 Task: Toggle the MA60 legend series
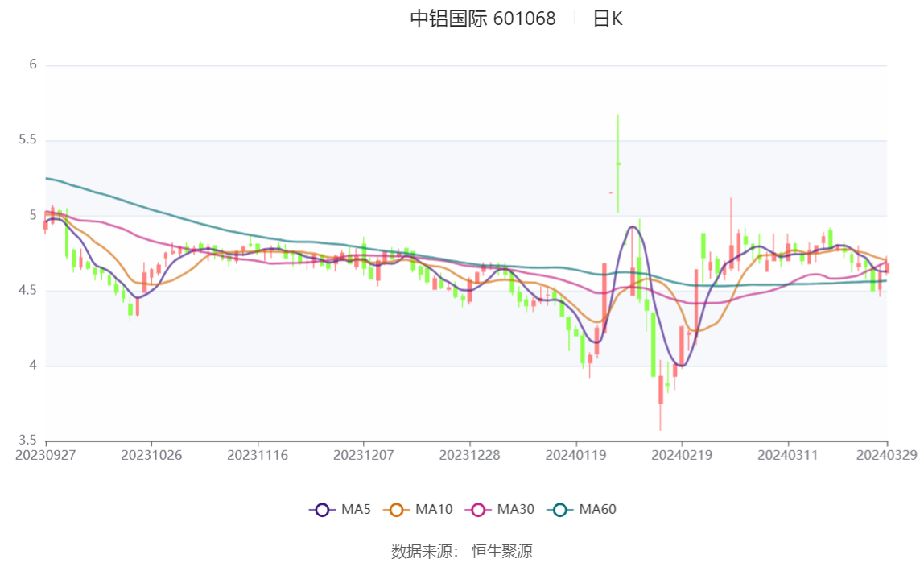582,509
